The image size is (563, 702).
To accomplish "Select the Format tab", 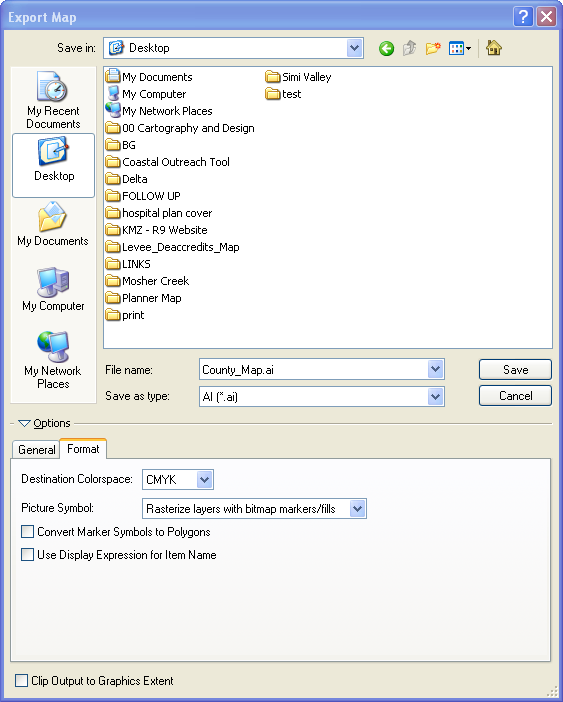I will point(83,449).
